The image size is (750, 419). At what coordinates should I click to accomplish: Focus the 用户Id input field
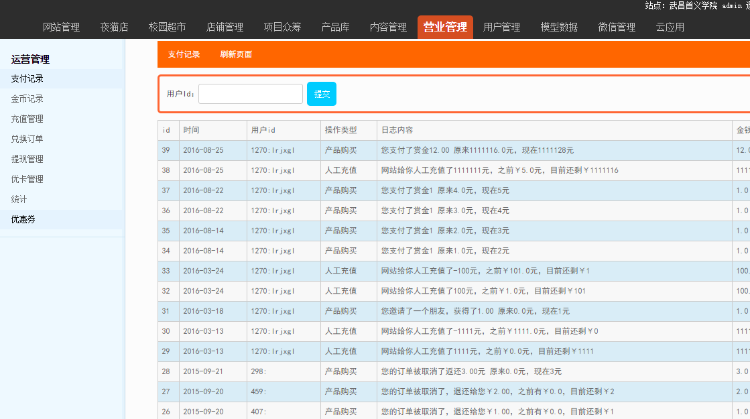pyautogui.click(x=251, y=94)
